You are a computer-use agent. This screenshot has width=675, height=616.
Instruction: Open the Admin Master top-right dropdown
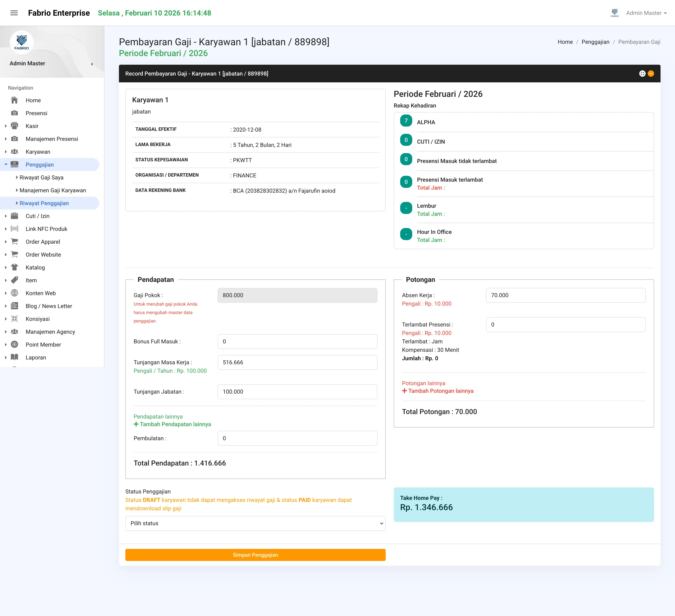coord(646,13)
